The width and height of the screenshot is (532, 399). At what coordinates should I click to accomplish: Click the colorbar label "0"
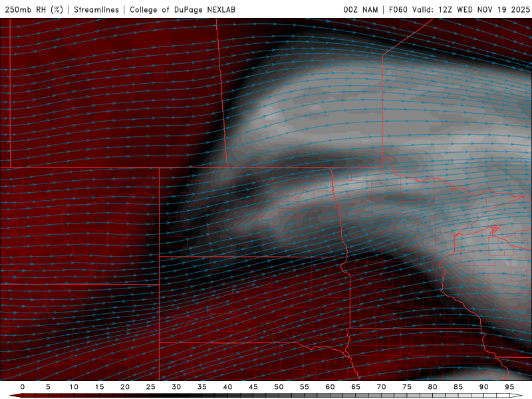tap(23, 387)
